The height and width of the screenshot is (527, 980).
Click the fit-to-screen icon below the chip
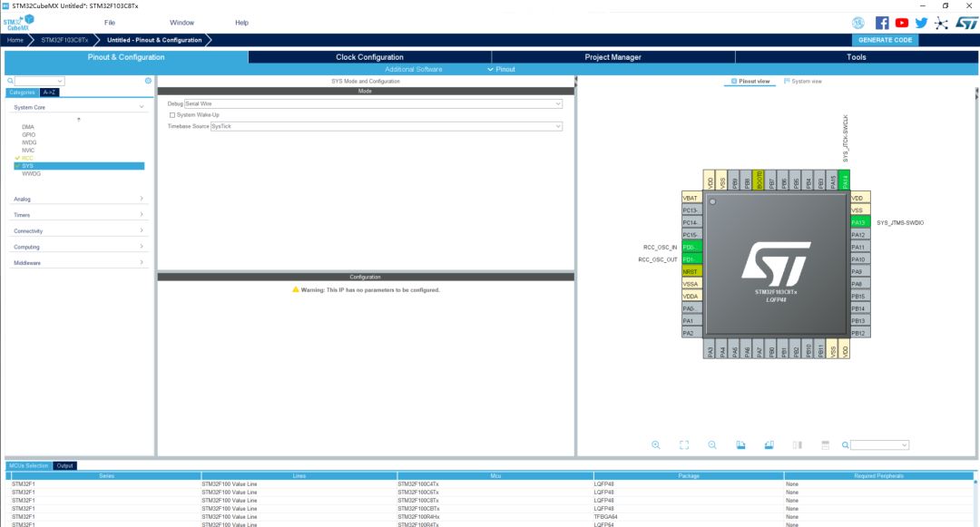(684, 445)
